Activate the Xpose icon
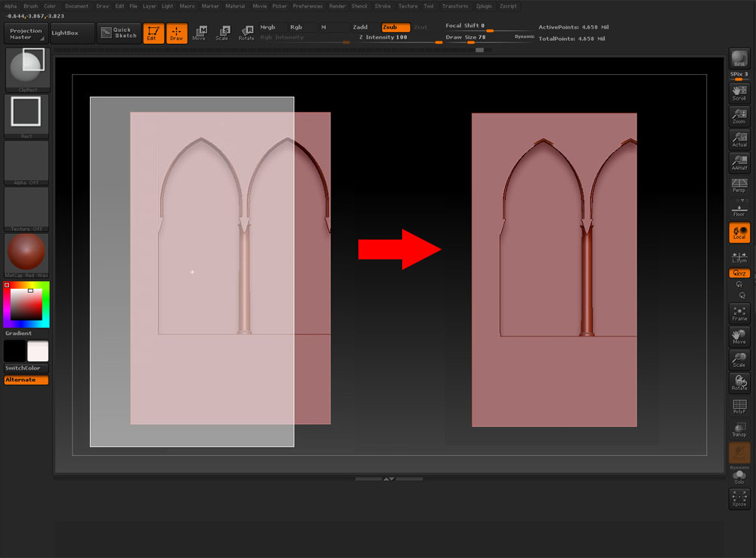This screenshot has height=558, width=756. (x=739, y=498)
